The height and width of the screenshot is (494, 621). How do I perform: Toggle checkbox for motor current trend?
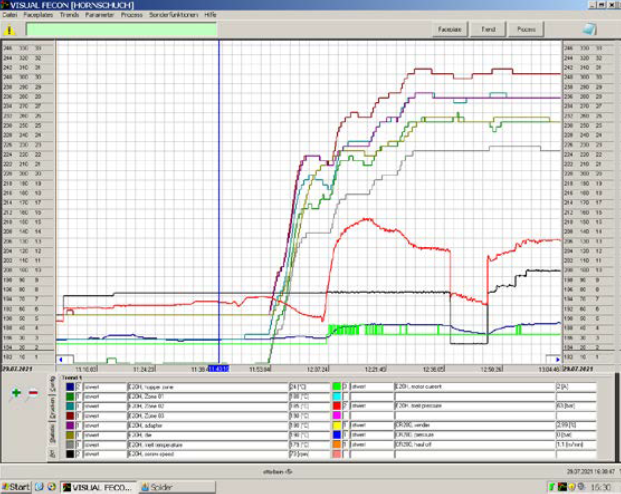pyautogui.click(x=345, y=385)
